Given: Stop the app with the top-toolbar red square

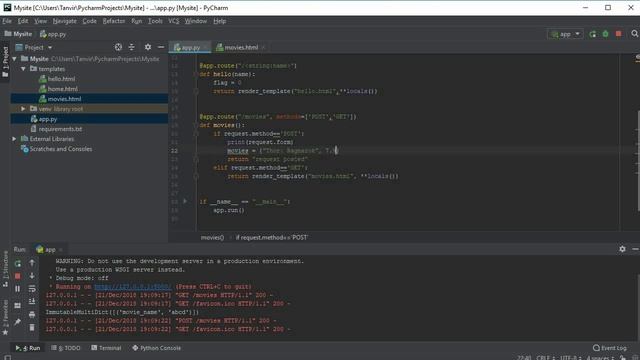Looking at the screenshot, I should click(618, 34).
